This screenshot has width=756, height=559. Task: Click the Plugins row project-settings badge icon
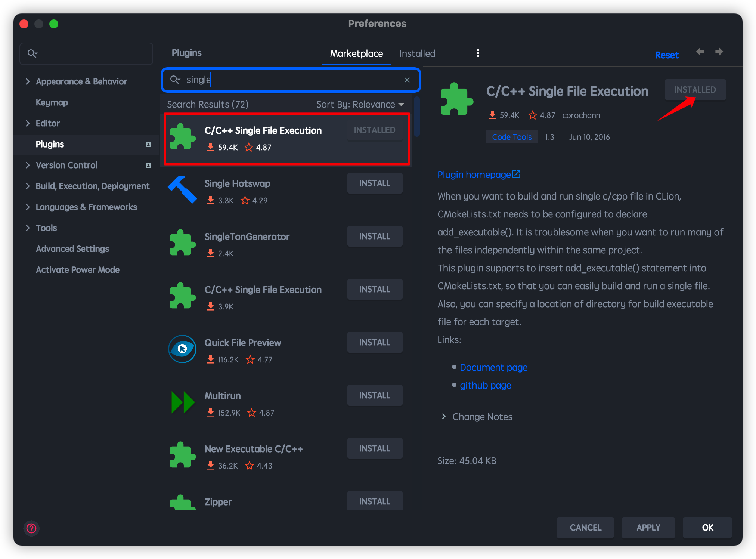click(148, 145)
